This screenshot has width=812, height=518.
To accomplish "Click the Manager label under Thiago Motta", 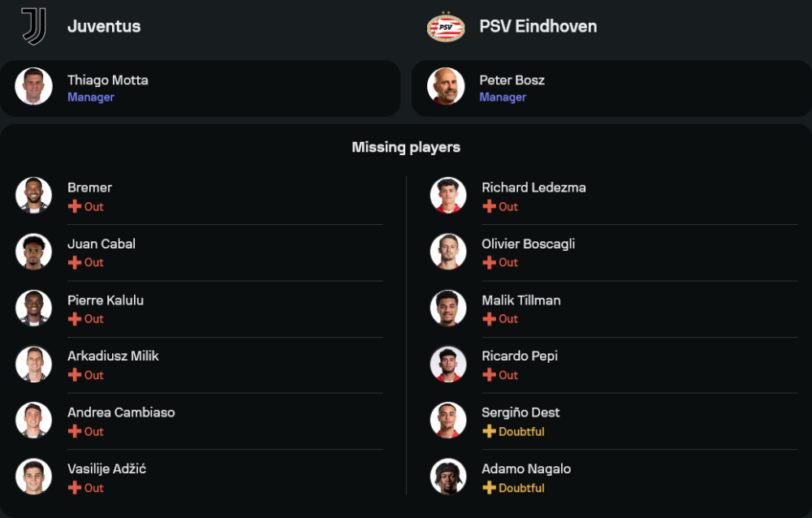I will (x=91, y=97).
